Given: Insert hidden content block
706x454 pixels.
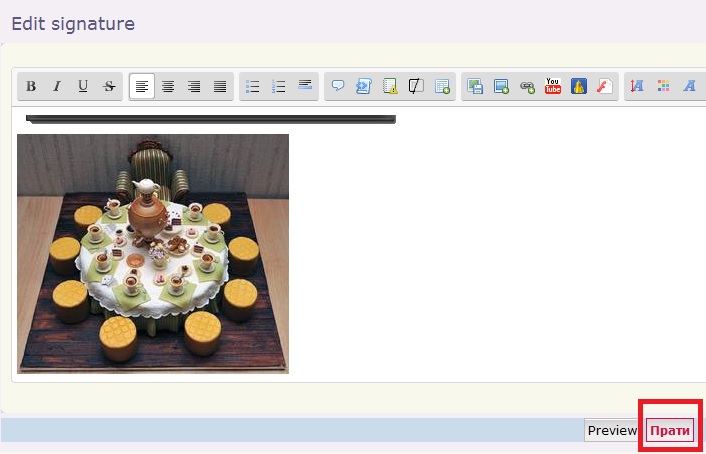Looking at the screenshot, I should pyautogui.click(x=416, y=86).
